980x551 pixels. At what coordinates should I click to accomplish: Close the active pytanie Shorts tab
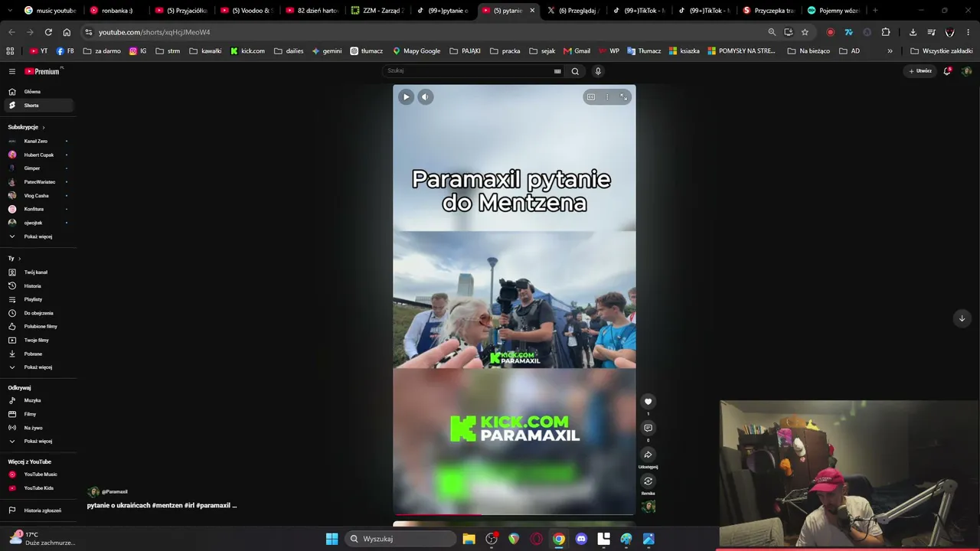(x=532, y=11)
